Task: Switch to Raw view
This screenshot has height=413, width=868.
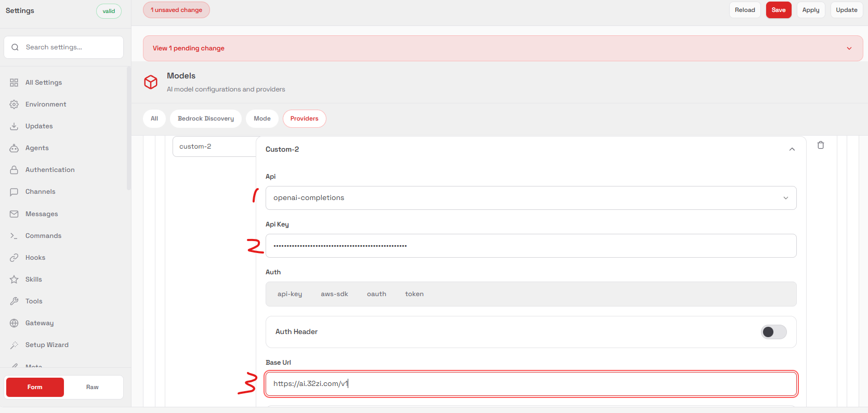Action: (x=93, y=387)
